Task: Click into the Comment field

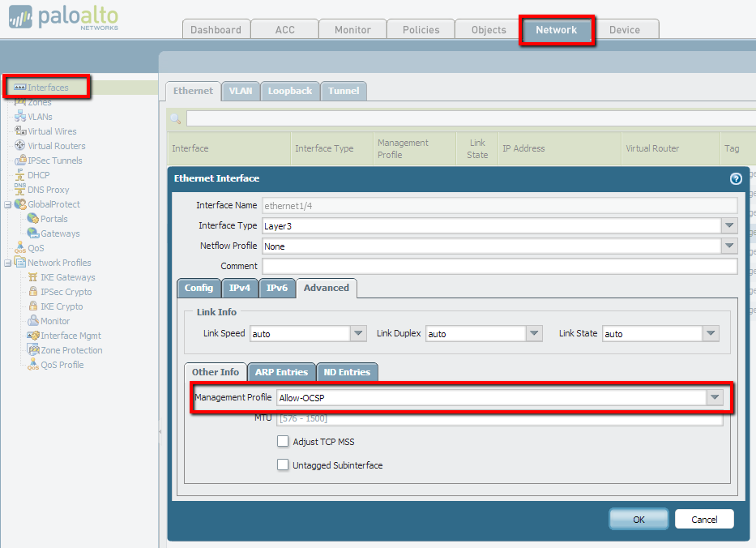Action: [499, 266]
